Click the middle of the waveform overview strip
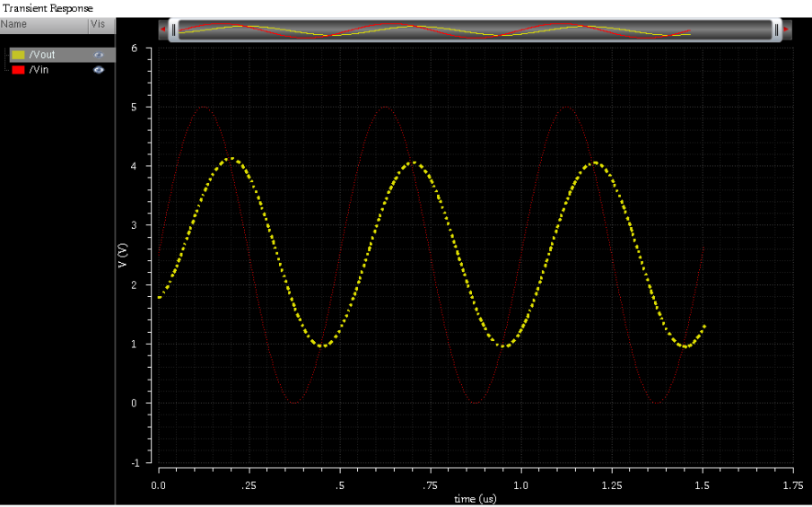The width and height of the screenshot is (812, 507). click(x=475, y=30)
